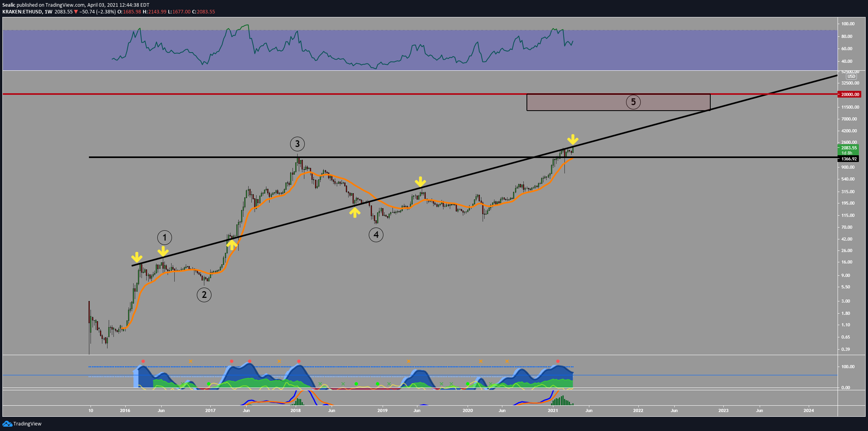The width and height of the screenshot is (868, 431).
Task: Click the 2021 label on the time axis
Action: tap(553, 410)
